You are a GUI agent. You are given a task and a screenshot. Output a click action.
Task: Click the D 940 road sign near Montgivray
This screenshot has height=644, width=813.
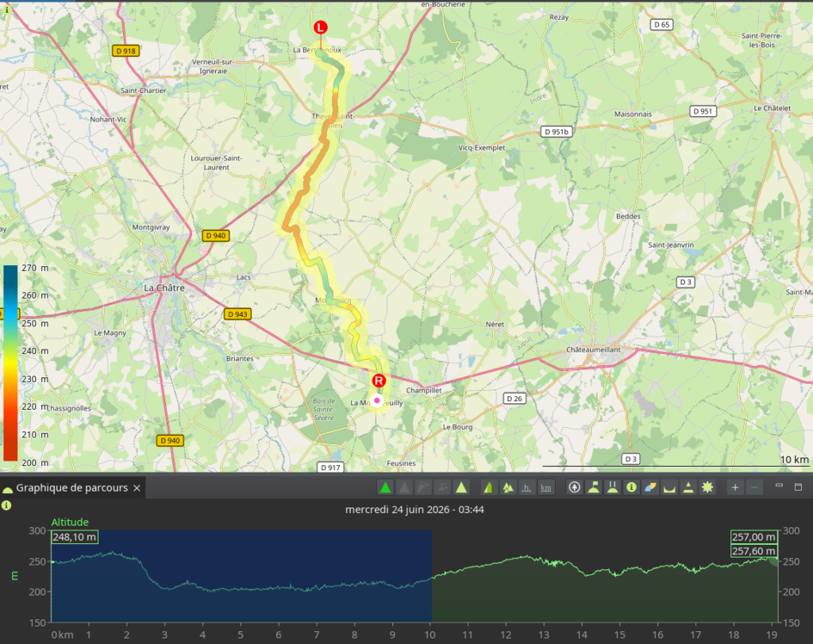pyautogui.click(x=216, y=235)
